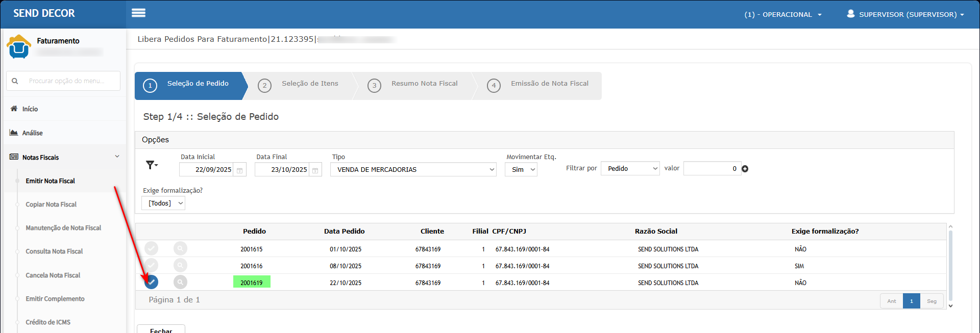Click the Seg pagination button

[932, 301]
